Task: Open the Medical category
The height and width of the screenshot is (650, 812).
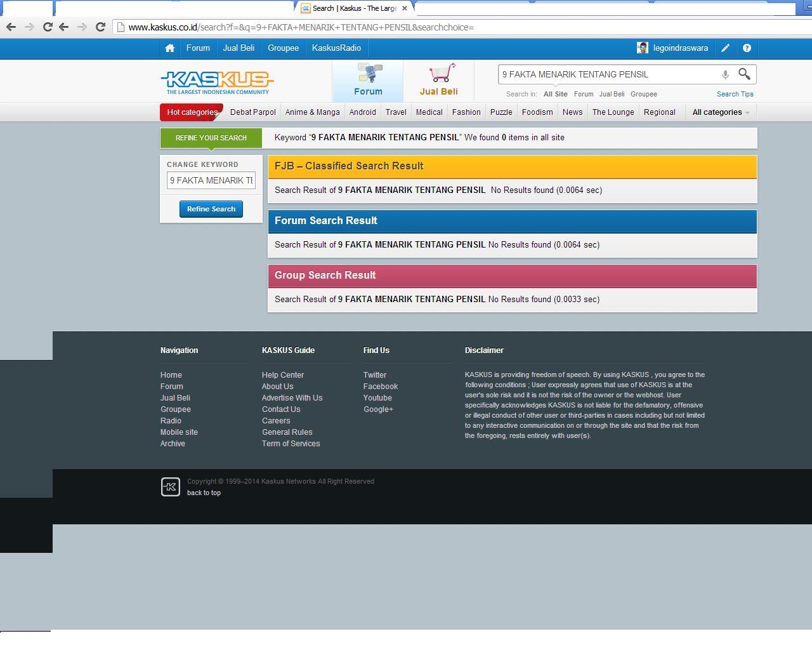Action: [x=429, y=112]
